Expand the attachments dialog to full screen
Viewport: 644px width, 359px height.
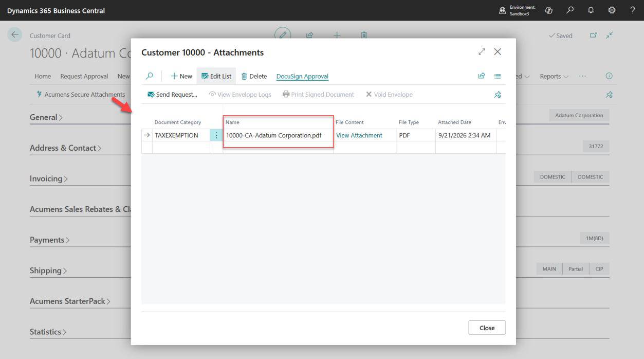pyautogui.click(x=482, y=52)
